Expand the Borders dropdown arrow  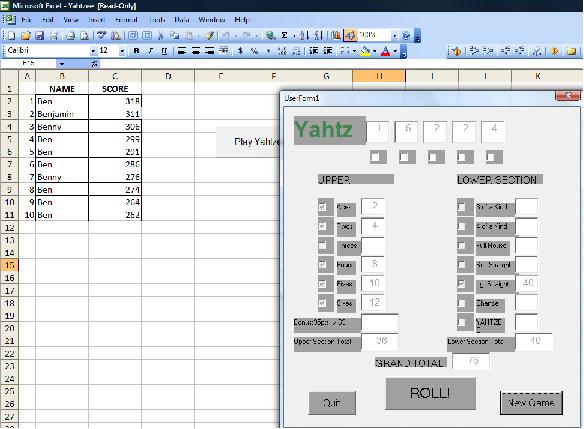(354, 51)
